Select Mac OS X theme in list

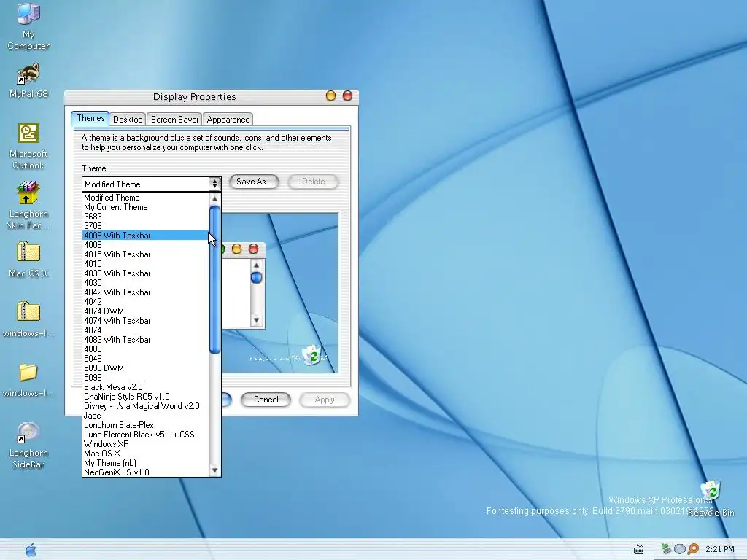pyautogui.click(x=146, y=454)
